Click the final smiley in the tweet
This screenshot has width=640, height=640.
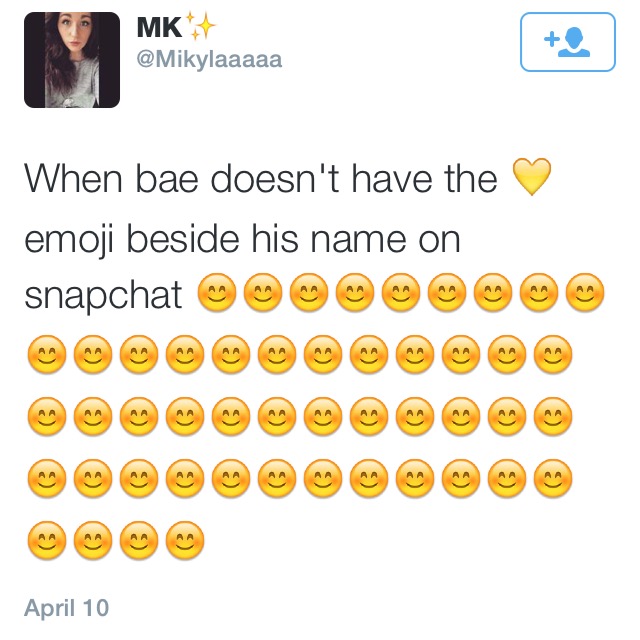[x=185, y=540]
